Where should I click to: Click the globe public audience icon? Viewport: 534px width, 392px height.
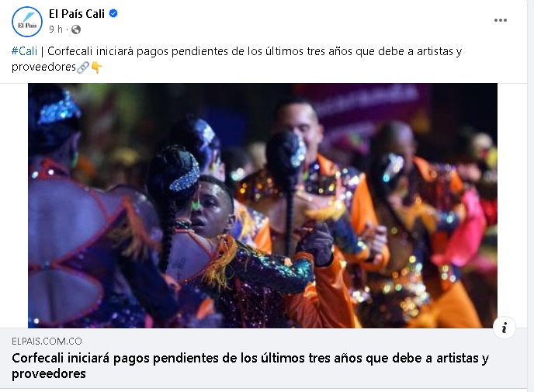pyautogui.click(x=76, y=29)
